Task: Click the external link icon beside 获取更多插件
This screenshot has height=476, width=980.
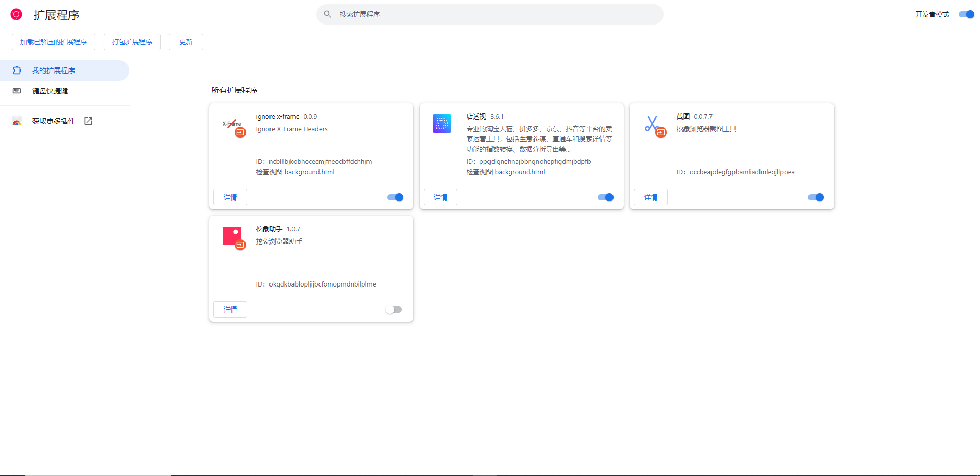Action: coord(88,121)
